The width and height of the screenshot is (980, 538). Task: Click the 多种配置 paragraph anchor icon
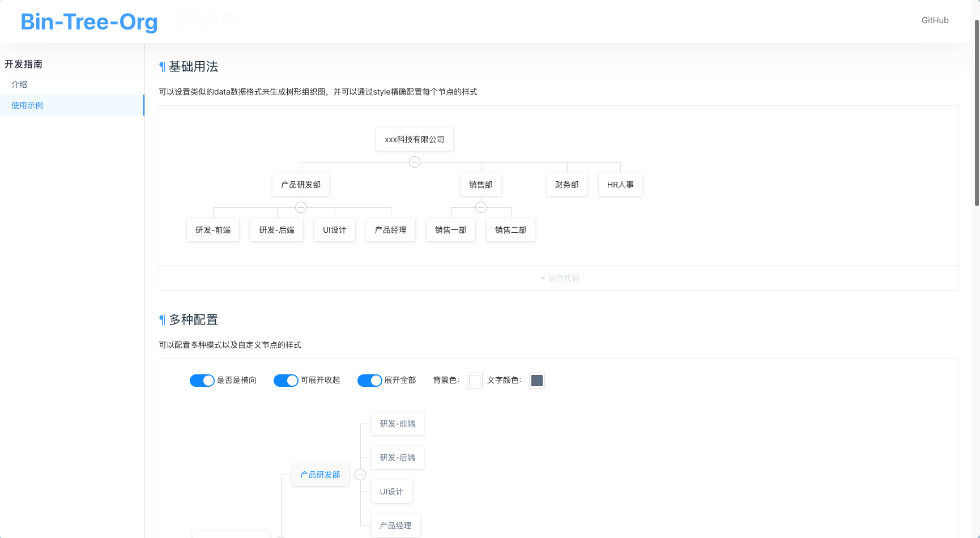162,320
